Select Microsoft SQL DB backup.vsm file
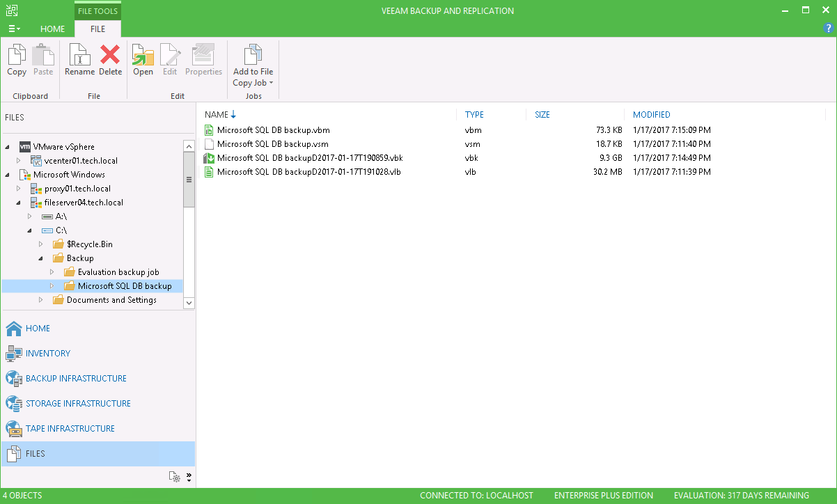This screenshot has height=504, width=837. point(272,144)
